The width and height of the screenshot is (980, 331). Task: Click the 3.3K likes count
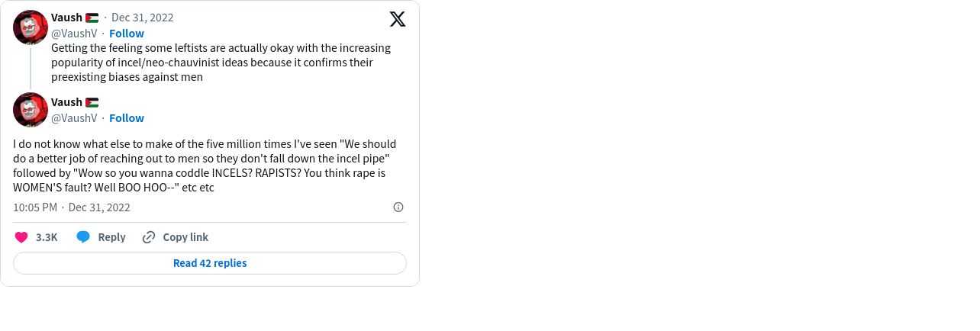tap(47, 237)
